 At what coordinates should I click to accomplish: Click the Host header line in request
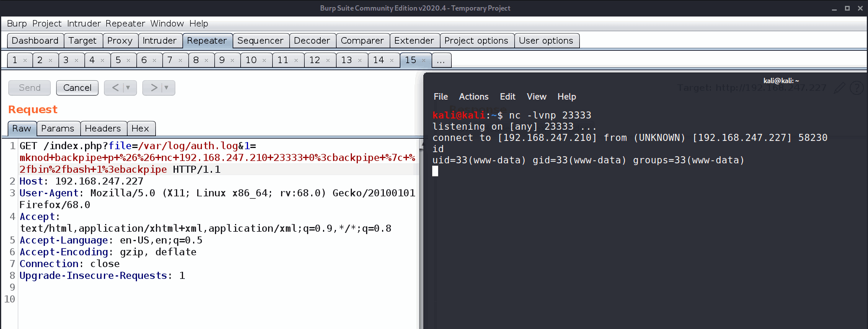[81, 182]
